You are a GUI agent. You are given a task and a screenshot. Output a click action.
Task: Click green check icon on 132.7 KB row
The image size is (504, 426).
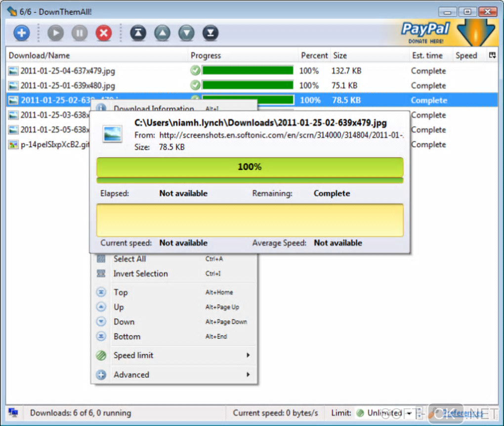point(195,70)
